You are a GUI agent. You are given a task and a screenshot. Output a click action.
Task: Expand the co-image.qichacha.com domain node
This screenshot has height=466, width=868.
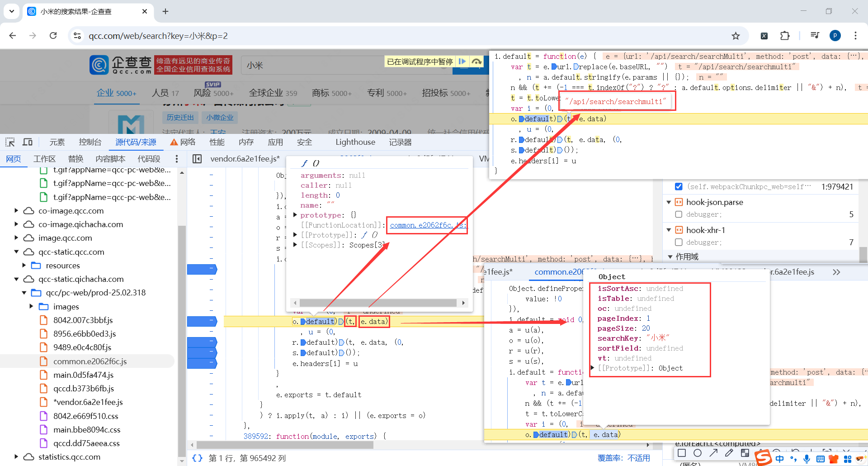point(16,224)
